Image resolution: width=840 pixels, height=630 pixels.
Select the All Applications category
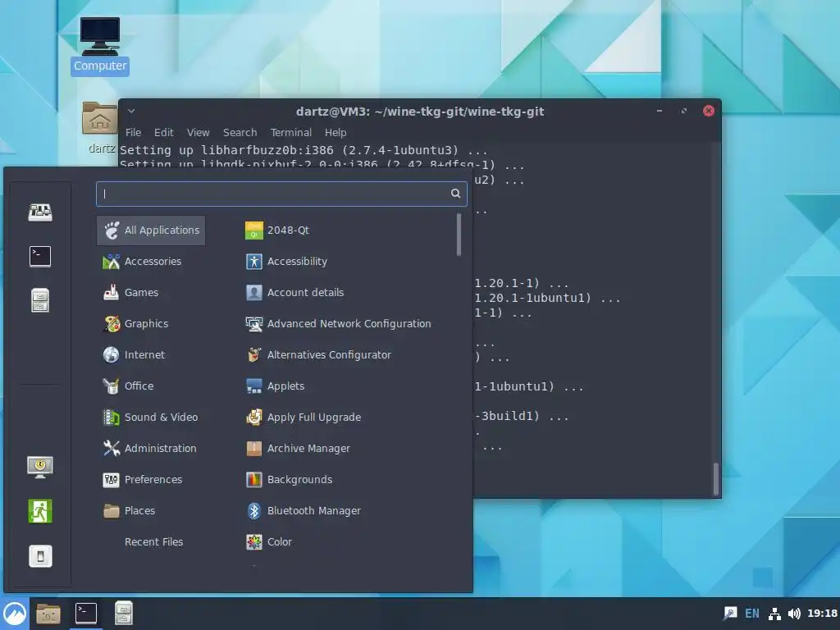tap(151, 231)
